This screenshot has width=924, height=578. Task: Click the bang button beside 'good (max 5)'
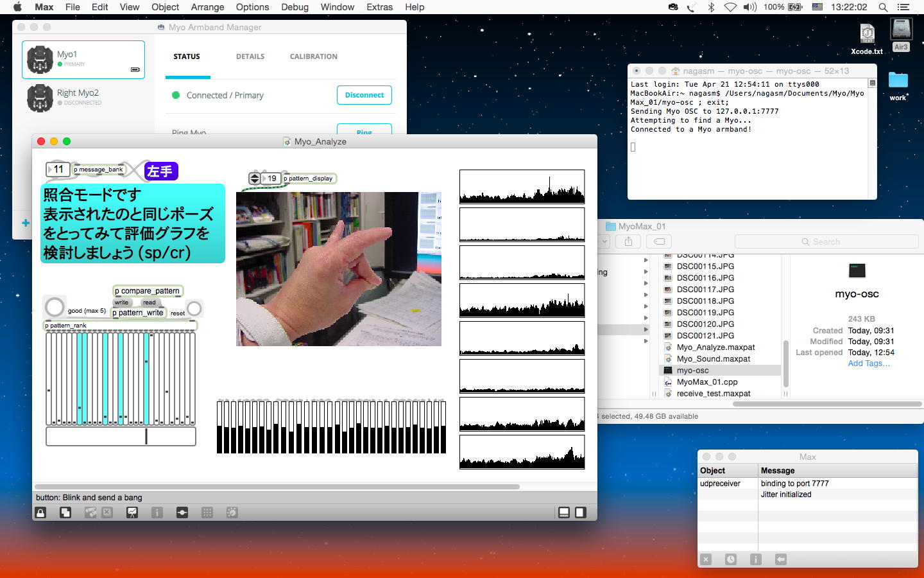pos(55,307)
